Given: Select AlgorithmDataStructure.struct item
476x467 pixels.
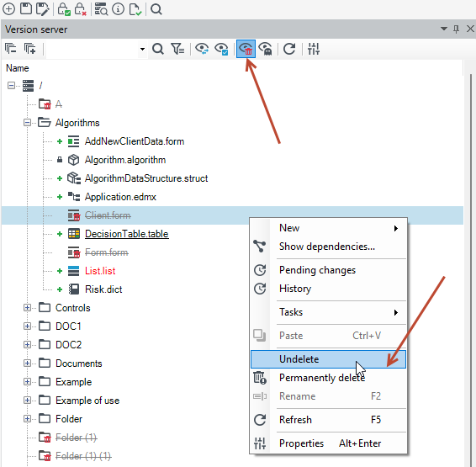Looking at the screenshot, I should click(146, 178).
